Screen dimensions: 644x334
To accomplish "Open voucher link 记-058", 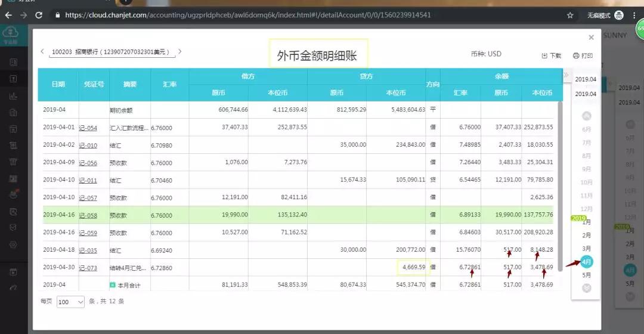I will click(x=88, y=216).
